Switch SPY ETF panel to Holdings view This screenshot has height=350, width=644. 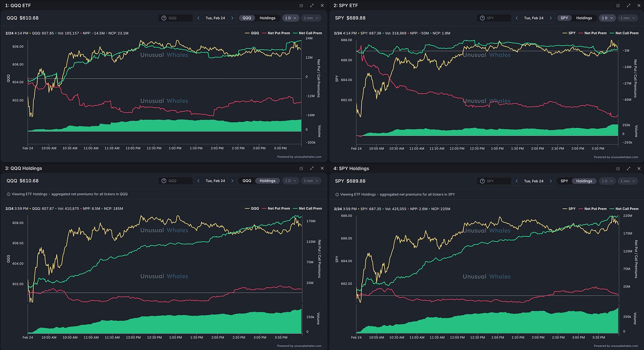coord(584,18)
